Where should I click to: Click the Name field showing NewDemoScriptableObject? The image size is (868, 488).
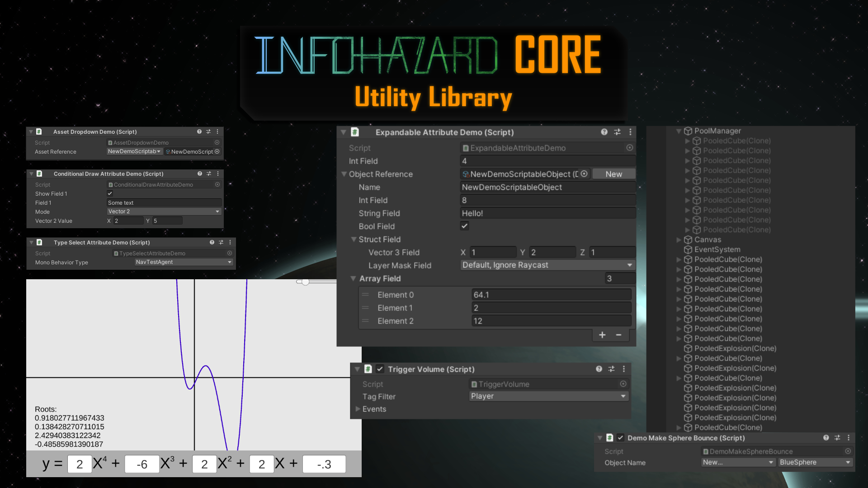point(547,187)
